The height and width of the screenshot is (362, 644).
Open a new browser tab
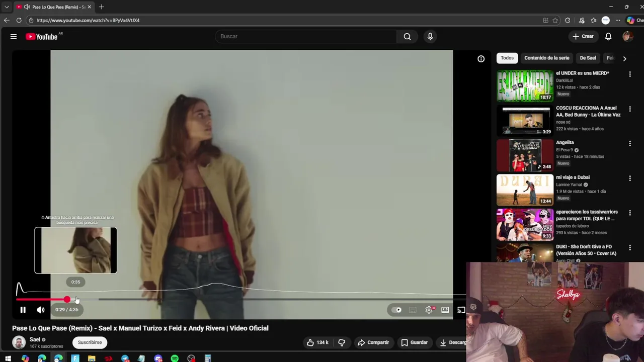coord(101,7)
